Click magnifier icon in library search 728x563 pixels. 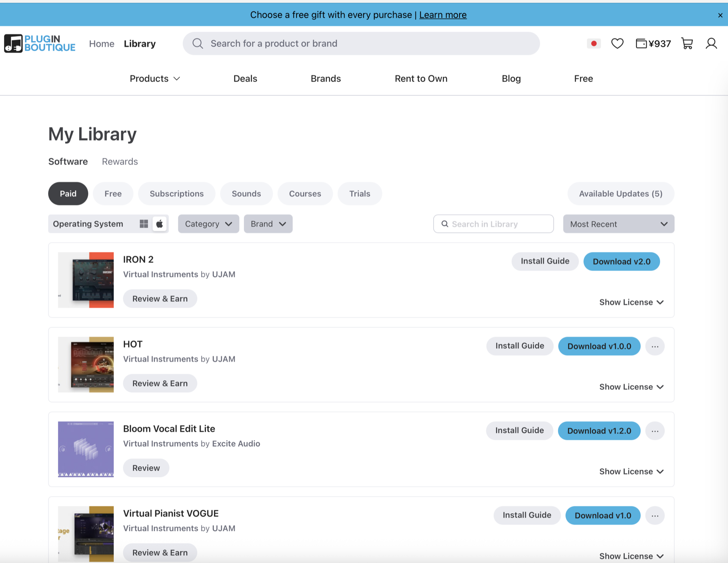[x=444, y=224]
